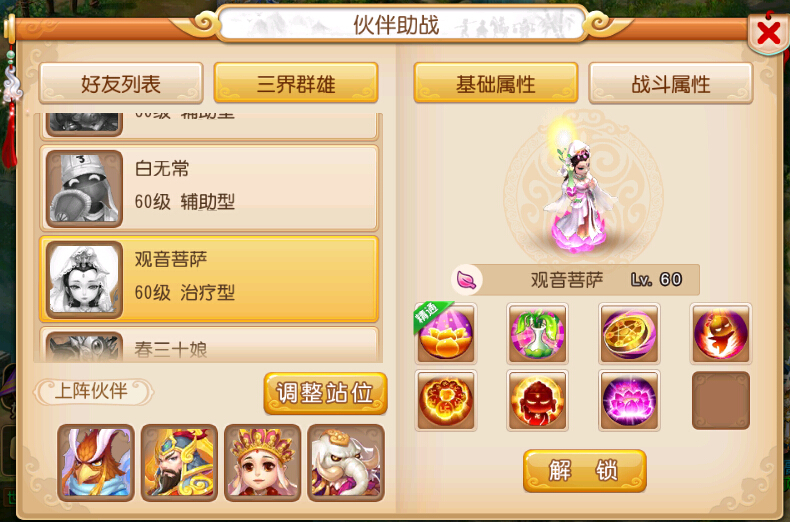790x522 pixels.
Task: Click the pink petal icon beside 观音菩萨 name
Action: tap(467, 279)
